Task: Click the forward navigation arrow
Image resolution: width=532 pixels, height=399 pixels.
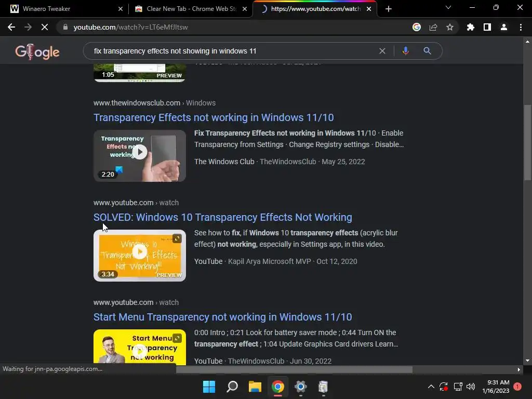Action: tap(28, 27)
